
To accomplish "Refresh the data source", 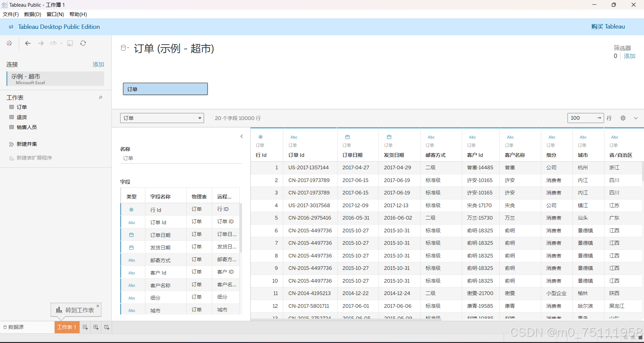I will (x=83, y=43).
